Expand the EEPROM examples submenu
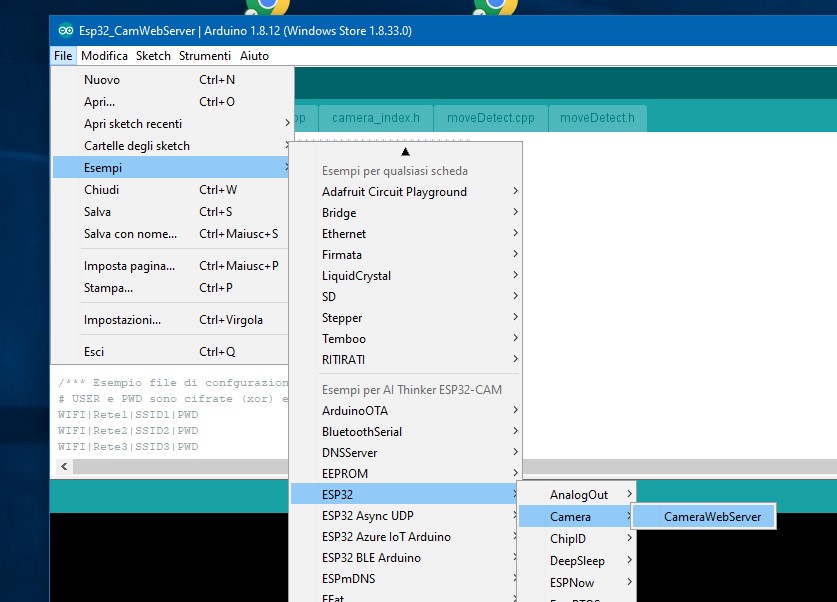This screenshot has width=837, height=602. (x=406, y=473)
